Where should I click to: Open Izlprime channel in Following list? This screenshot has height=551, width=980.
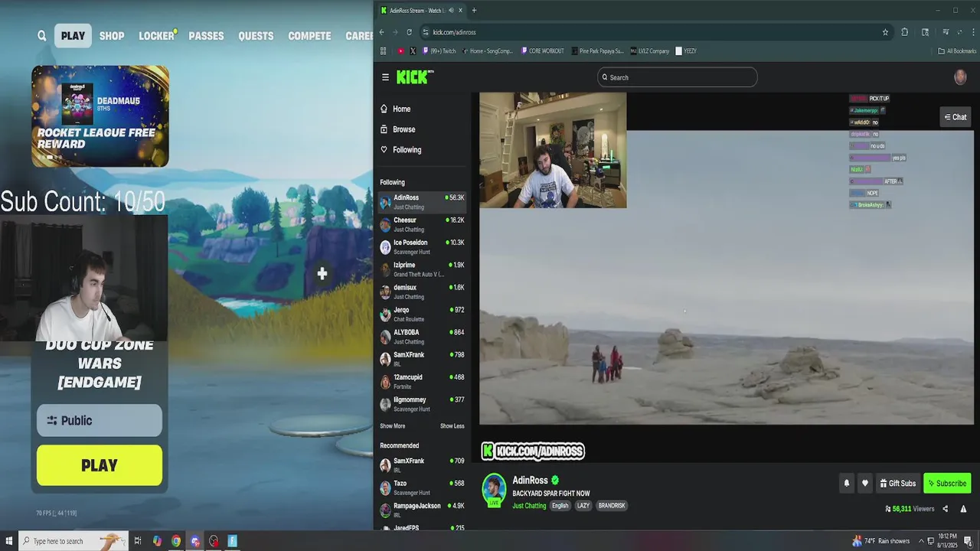point(423,269)
